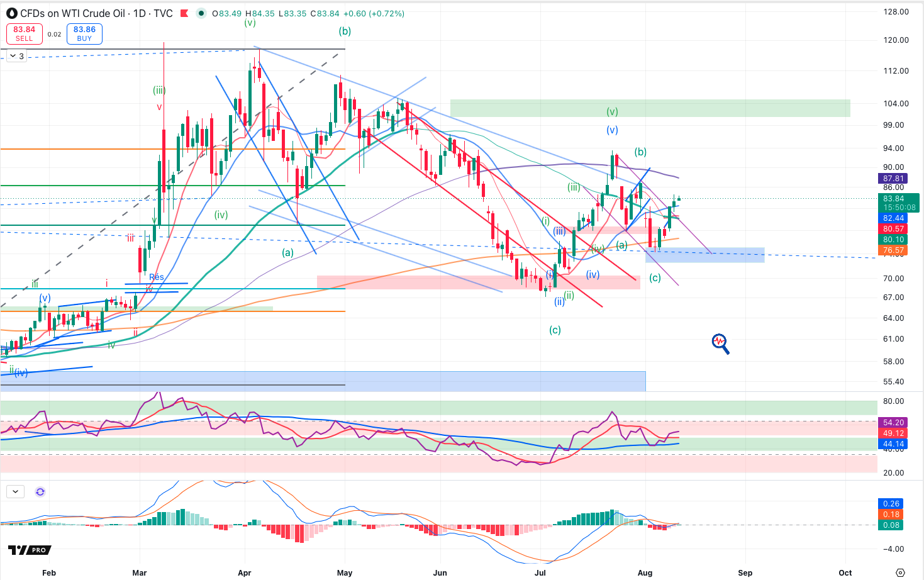Open chart settings gear at bottom right corner
The image size is (924, 580).
900,572
